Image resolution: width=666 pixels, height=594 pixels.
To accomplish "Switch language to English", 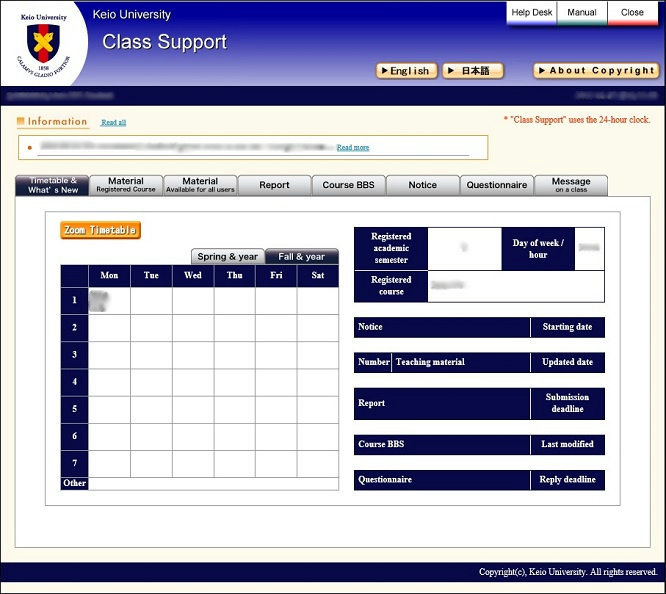I will tap(406, 71).
